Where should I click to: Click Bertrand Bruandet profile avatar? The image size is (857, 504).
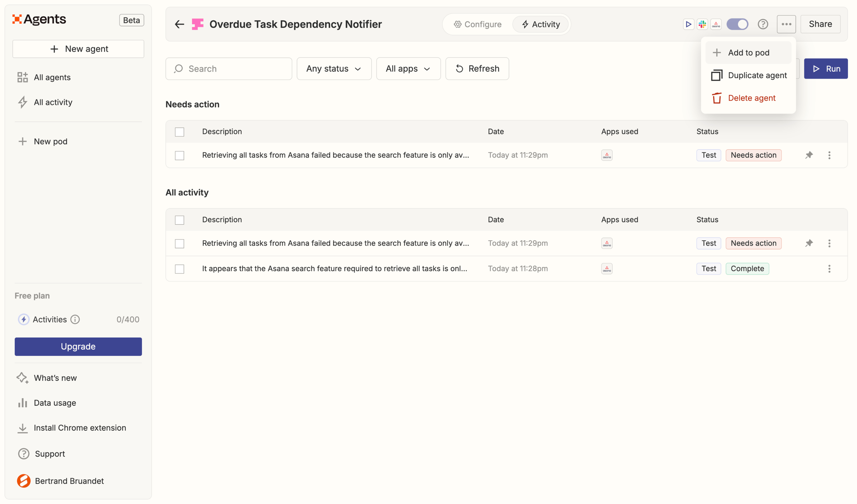coord(24,481)
